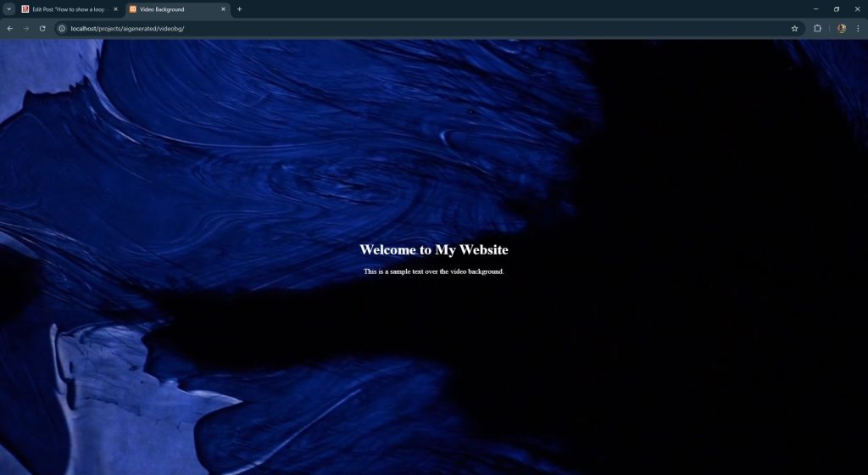
Task: Reload the current page
Action: tap(42, 28)
